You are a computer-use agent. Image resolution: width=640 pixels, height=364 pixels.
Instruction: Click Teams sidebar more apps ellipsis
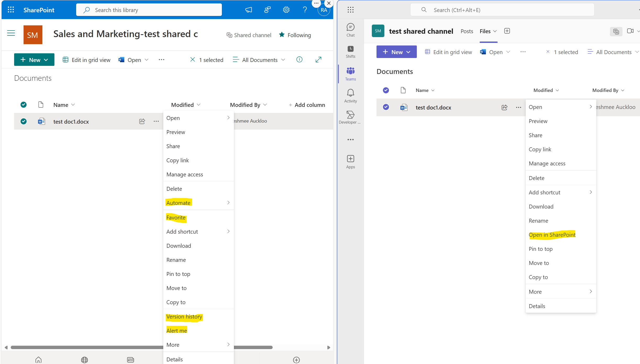pyautogui.click(x=350, y=140)
